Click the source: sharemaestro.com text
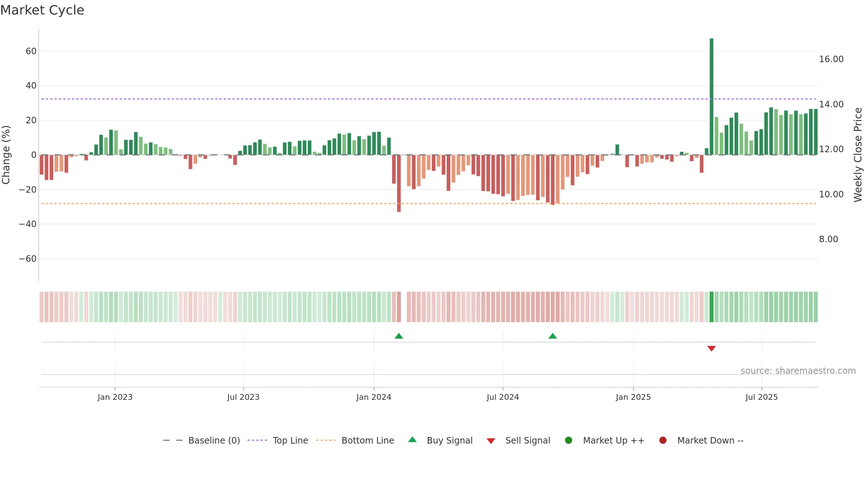This screenshot has height=488, width=868. point(798,371)
